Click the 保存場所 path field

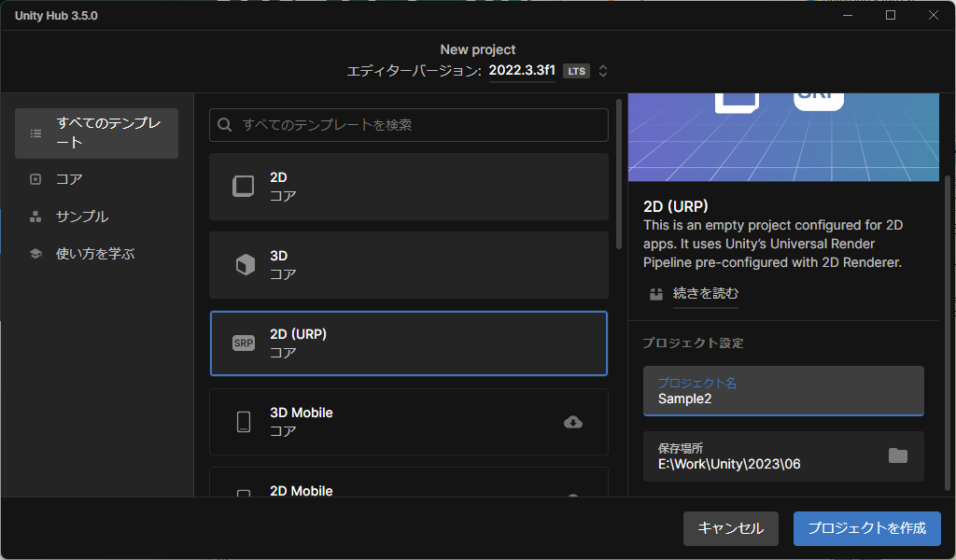pyautogui.click(x=783, y=456)
